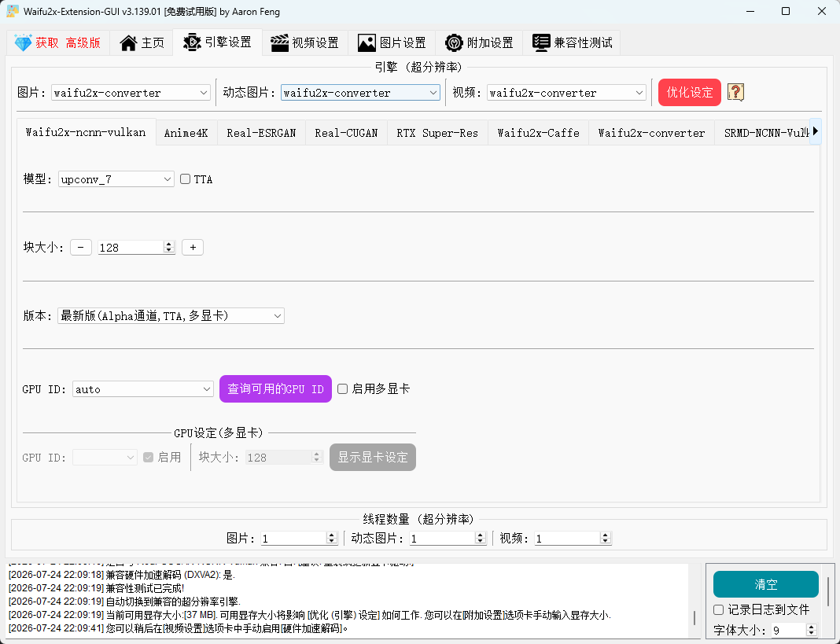Screen dimensions: 840x644
Task: Click the 块大小 128 spin box
Action: tap(137, 247)
